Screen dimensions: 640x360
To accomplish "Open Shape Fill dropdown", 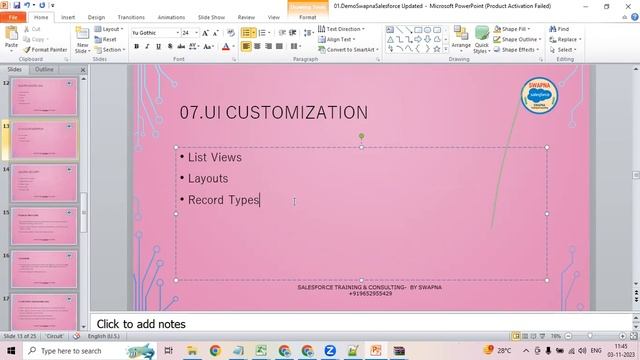I will pyautogui.click(x=512, y=29).
